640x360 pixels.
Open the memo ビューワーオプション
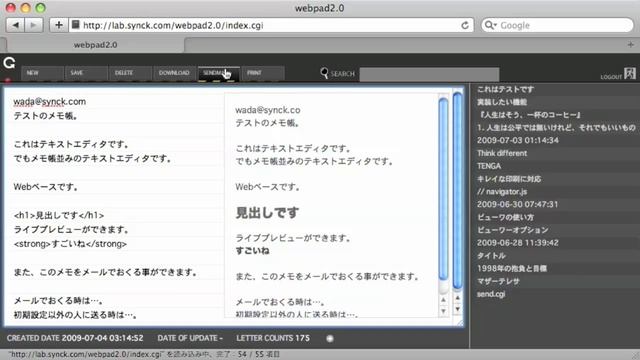[x=513, y=230]
